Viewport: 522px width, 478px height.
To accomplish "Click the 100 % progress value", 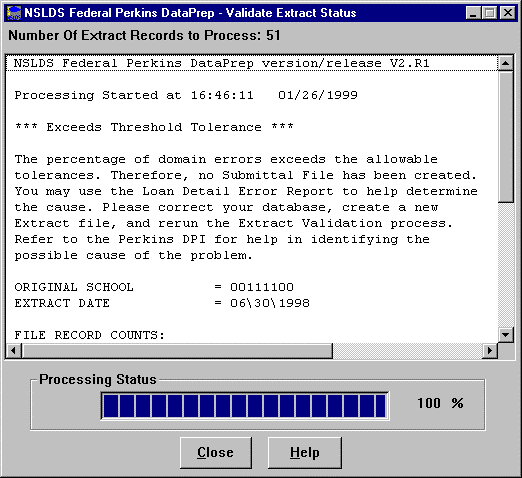I will (440, 403).
